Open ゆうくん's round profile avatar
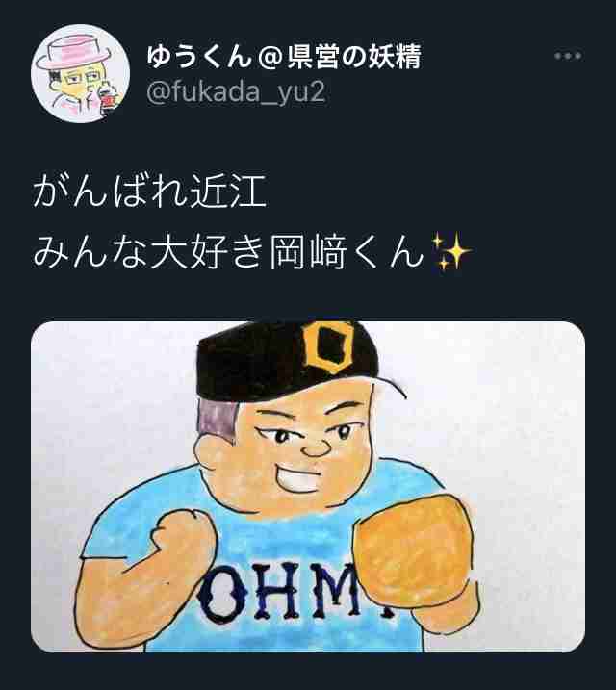This screenshot has width=616, height=690. [x=81, y=73]
